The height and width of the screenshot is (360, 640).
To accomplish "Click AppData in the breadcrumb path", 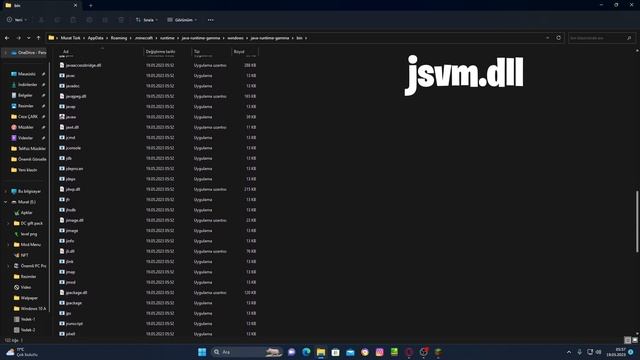I will pos(96,38).
